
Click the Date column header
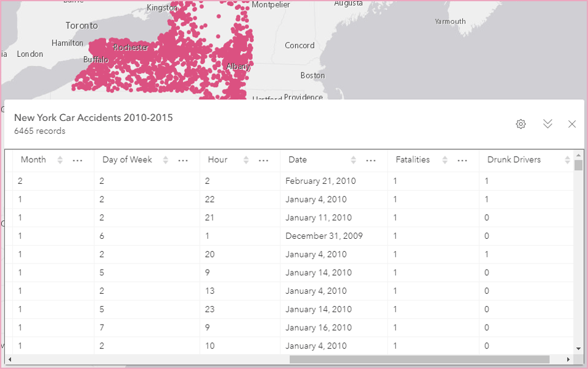coord(298,160)
